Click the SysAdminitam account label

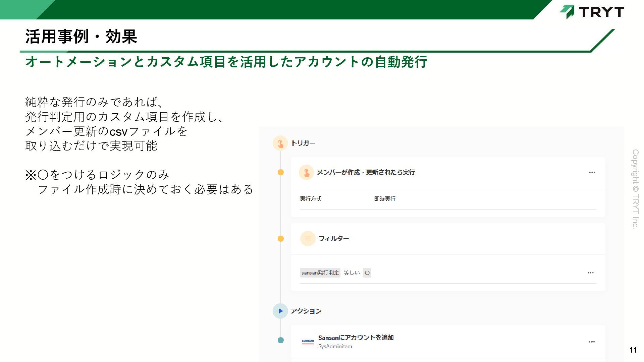point(335,347)
